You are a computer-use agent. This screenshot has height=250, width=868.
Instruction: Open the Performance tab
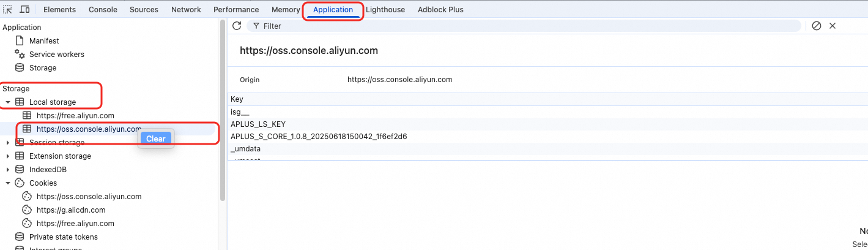(236, 10)
